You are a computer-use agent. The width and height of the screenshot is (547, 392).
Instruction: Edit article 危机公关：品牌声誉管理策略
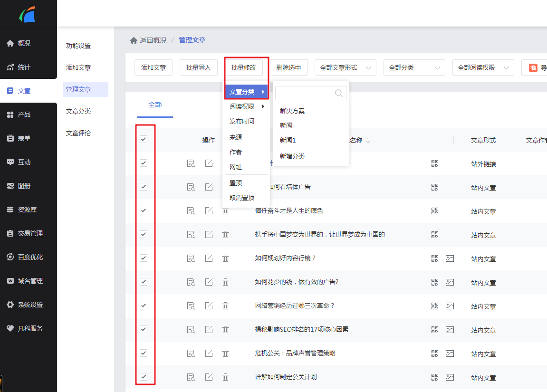tap(209, 354)
